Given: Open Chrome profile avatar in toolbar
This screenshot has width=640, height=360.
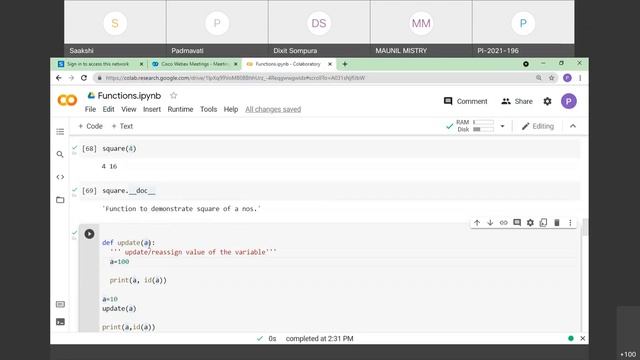Looking at the screenshot, I should 567,78.
